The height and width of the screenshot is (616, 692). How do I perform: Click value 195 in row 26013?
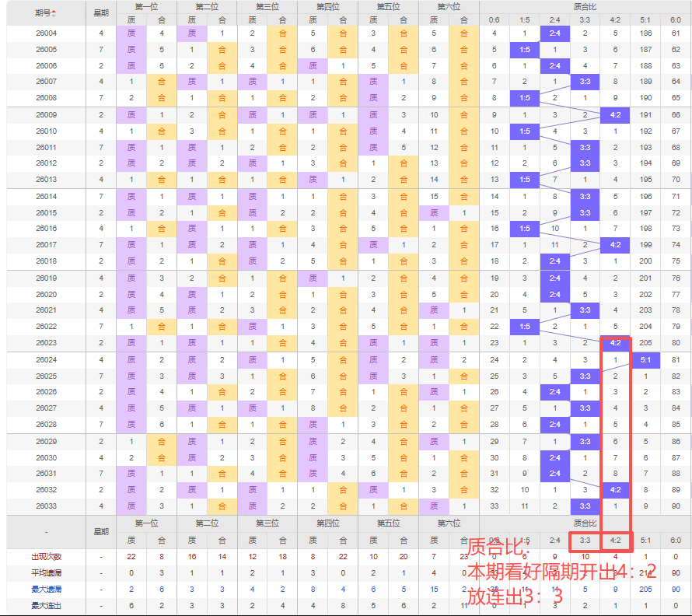645,180
